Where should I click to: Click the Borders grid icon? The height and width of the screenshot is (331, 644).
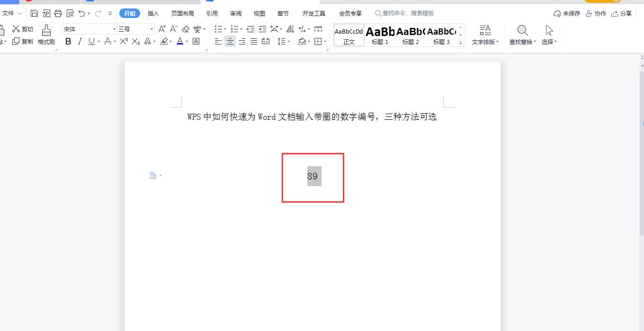[x=318, y=42]
